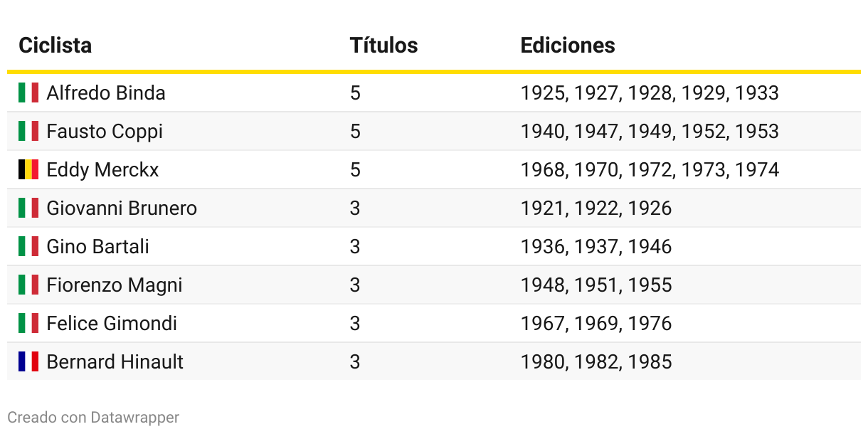Select the editions 1980, 1982, 1985 cell
868x434 pixels.
click(596, 362)
